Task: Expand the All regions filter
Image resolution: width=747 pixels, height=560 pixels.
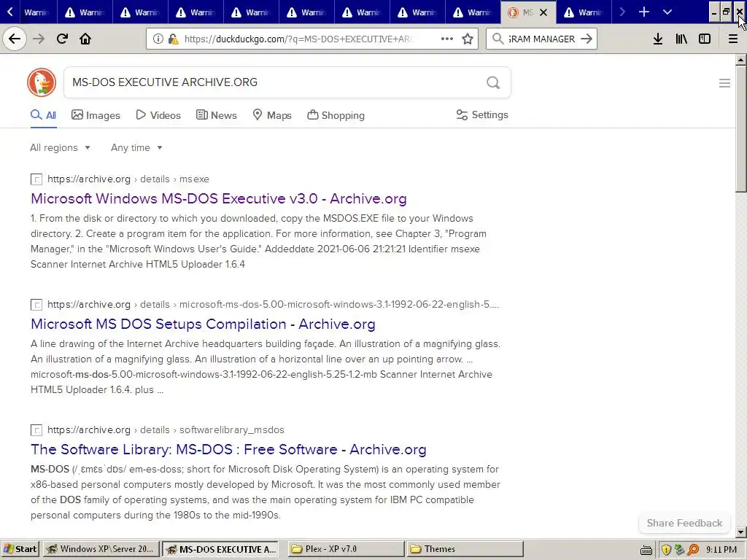Action: click(60, 147)
